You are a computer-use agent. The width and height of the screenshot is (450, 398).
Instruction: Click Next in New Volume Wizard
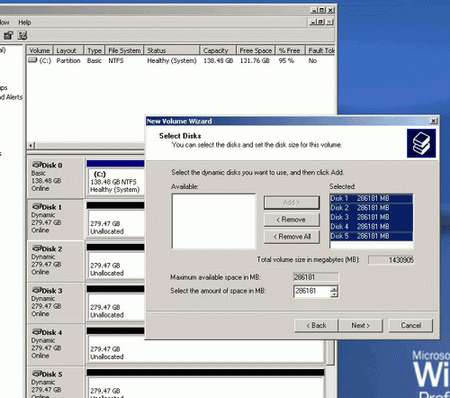[361, 325]
